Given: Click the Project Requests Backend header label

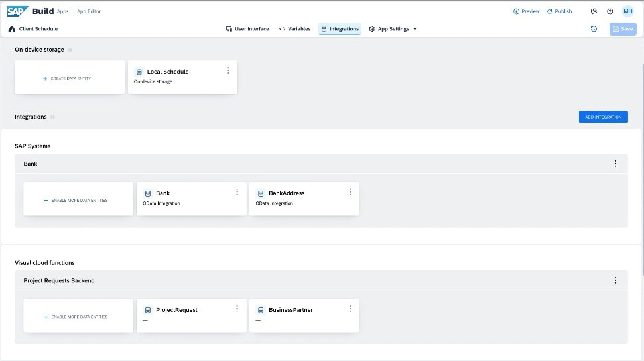Looking at the screenshot, I should (x=59, y=281).
